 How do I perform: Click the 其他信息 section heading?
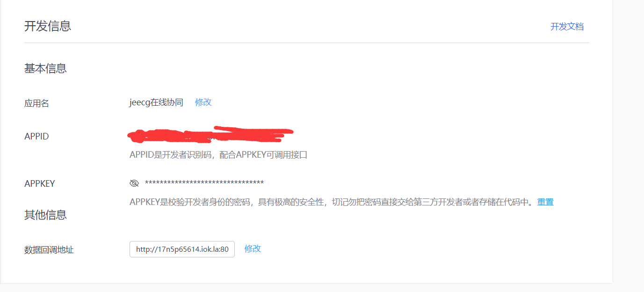pyautogui.click(x=45, y=215)
